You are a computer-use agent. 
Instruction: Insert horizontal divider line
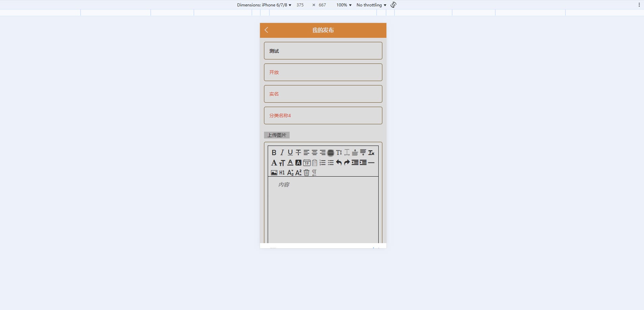pyautogui.click(x=371, y=163)
